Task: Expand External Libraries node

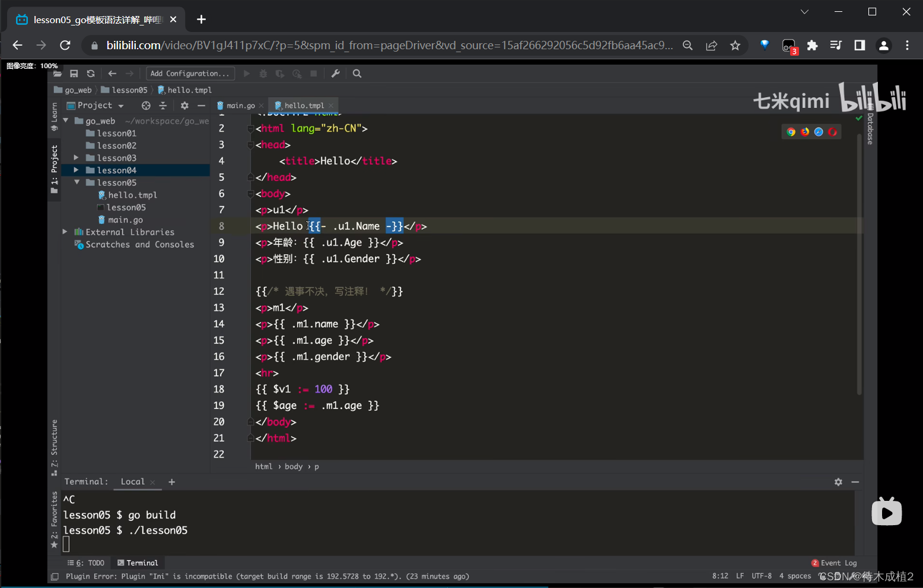Action: (65, 232)
